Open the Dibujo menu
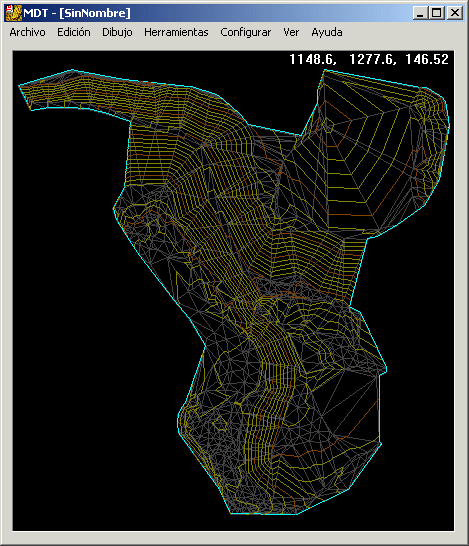 (117, 32)
